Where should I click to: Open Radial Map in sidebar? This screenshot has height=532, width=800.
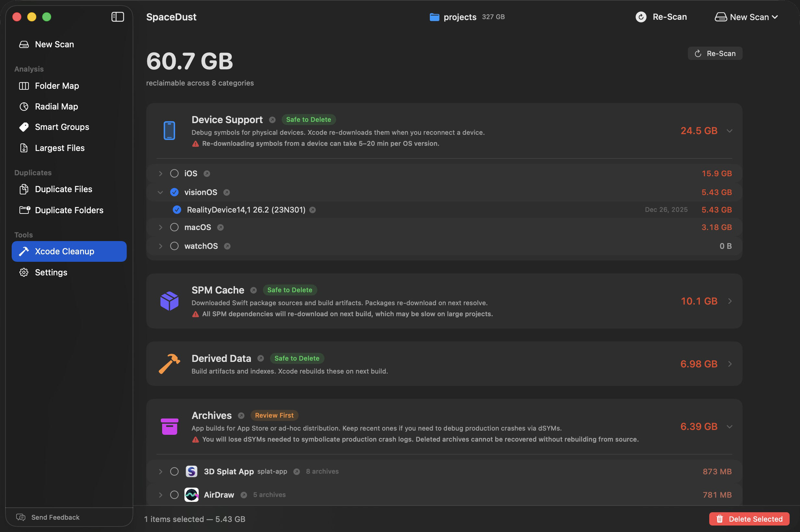pyautogui.click(x=69, y=107)
